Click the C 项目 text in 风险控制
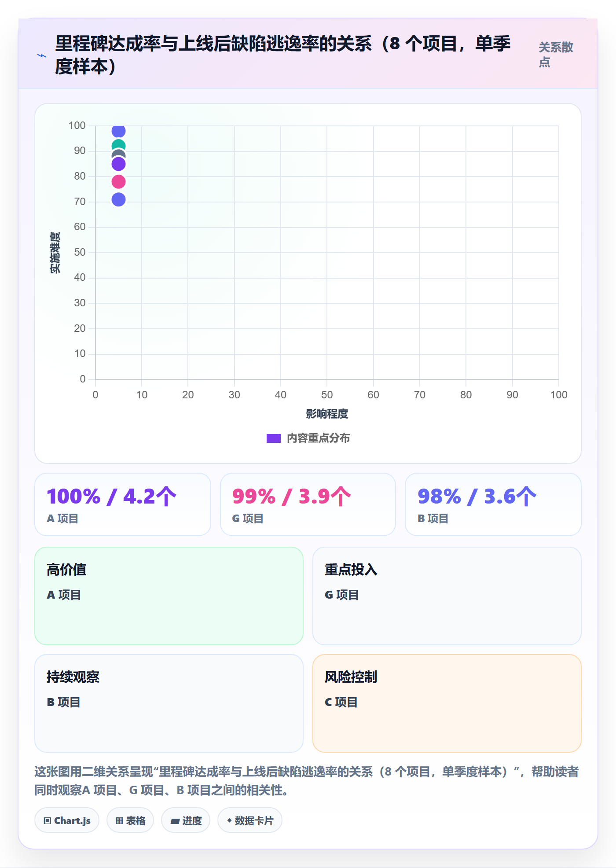This screenshot has height=868, width=616. coord(341,702)
